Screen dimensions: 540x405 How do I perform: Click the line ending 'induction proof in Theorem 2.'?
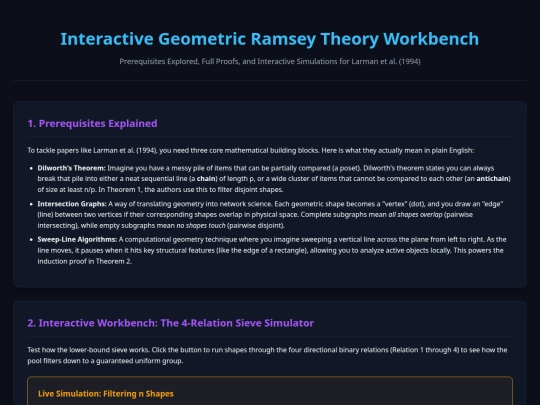(x=85, y=261)
